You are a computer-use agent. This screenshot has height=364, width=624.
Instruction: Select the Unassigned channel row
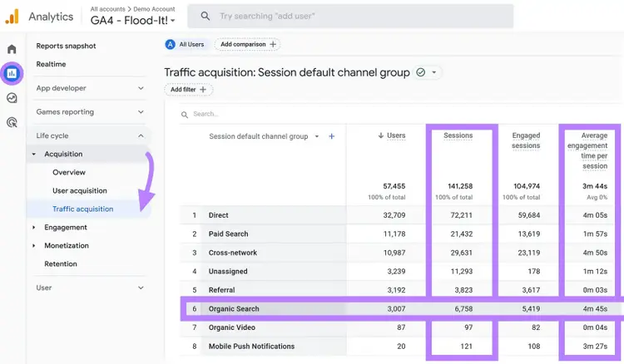[401, 271]
